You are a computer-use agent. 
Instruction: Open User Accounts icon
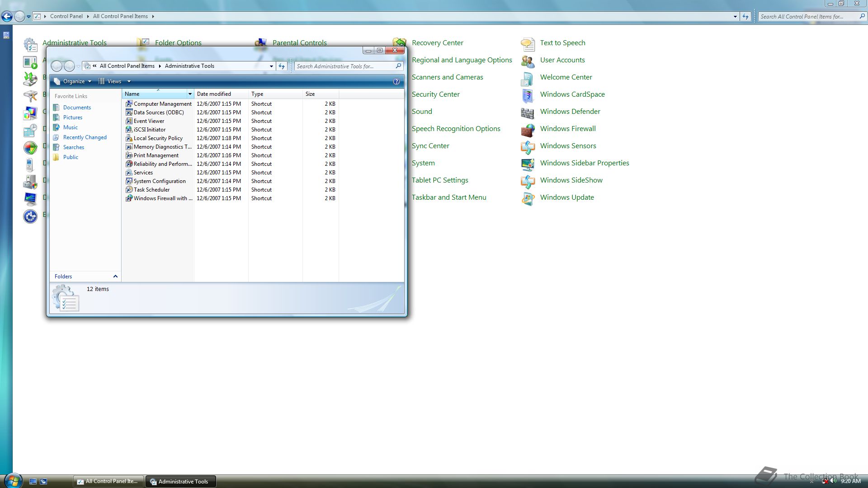[x=528, y=61]
